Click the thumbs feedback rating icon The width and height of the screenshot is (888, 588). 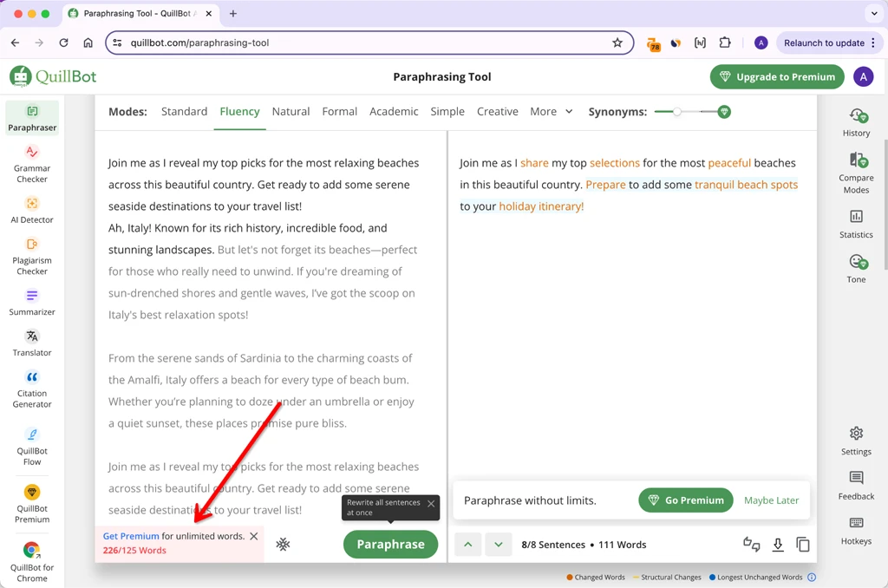coord(752,545)
